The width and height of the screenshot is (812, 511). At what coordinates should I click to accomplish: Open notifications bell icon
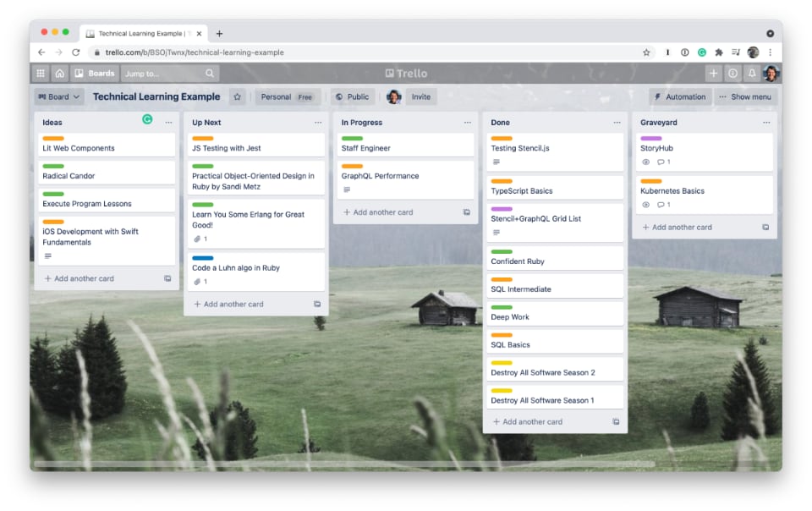click(x=751, y=74)
